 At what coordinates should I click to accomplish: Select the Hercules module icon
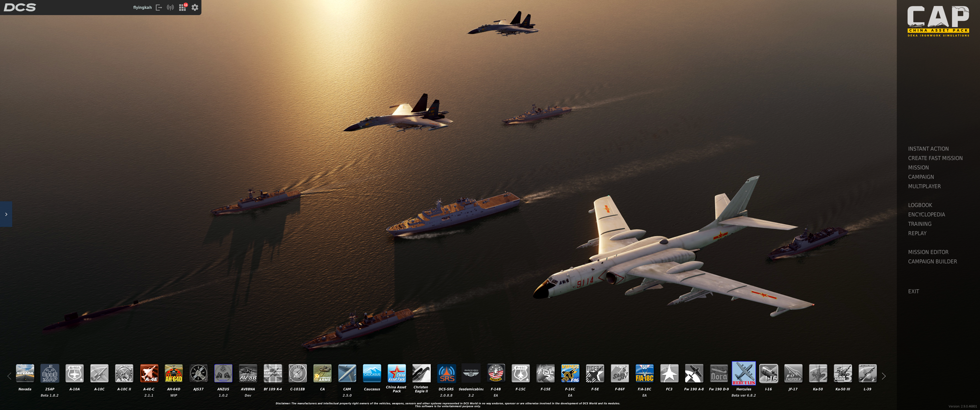(744, 373)
